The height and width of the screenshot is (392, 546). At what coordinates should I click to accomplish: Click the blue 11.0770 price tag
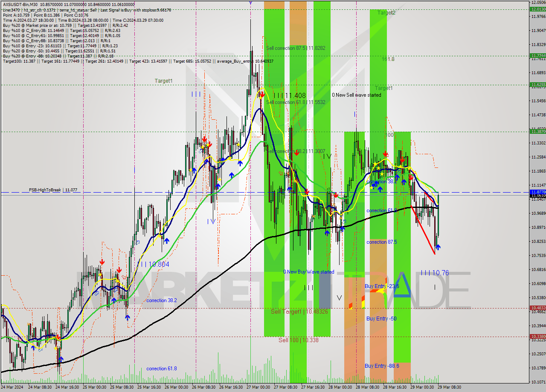(537, 192)
